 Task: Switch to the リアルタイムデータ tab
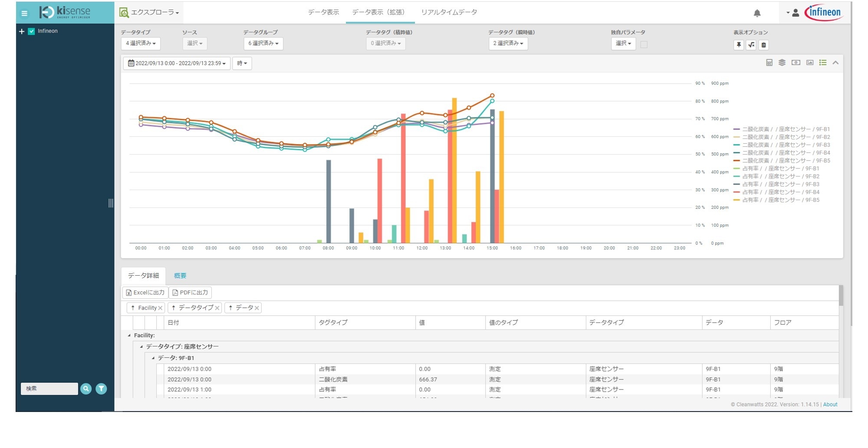pyautogui.click(x=449, y=12)
